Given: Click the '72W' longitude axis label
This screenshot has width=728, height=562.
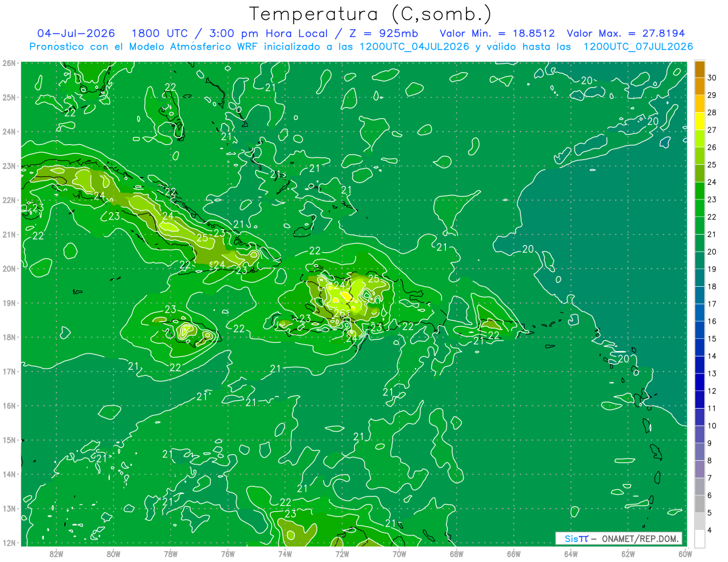Looking at the screenshot, I should [x=342, y=553].
